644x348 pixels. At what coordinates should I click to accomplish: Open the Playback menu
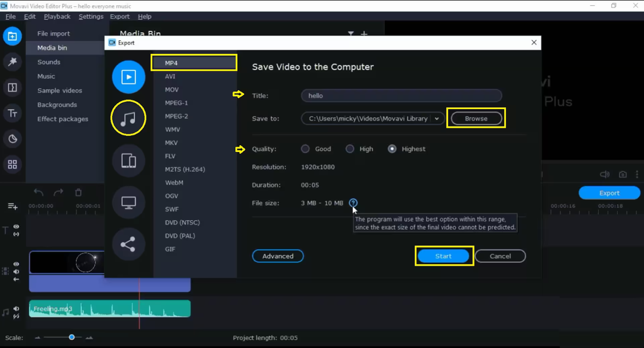point(57,16)
